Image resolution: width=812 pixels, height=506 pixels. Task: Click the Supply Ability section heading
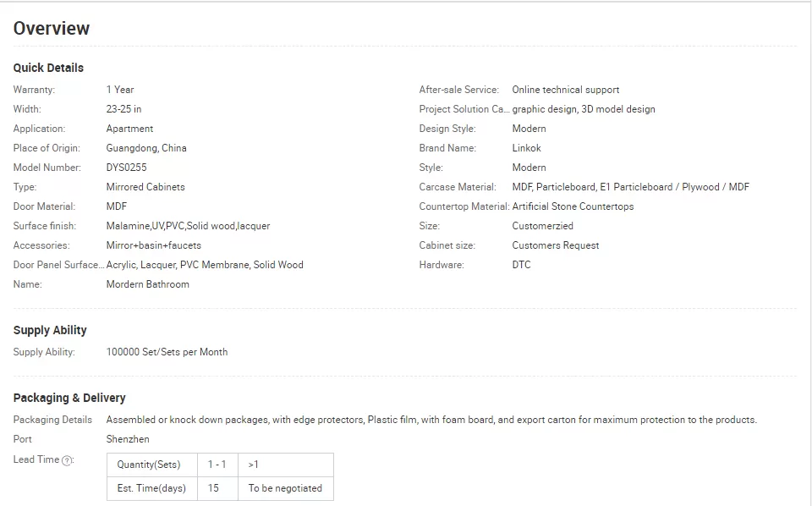(x=50, y=331)
